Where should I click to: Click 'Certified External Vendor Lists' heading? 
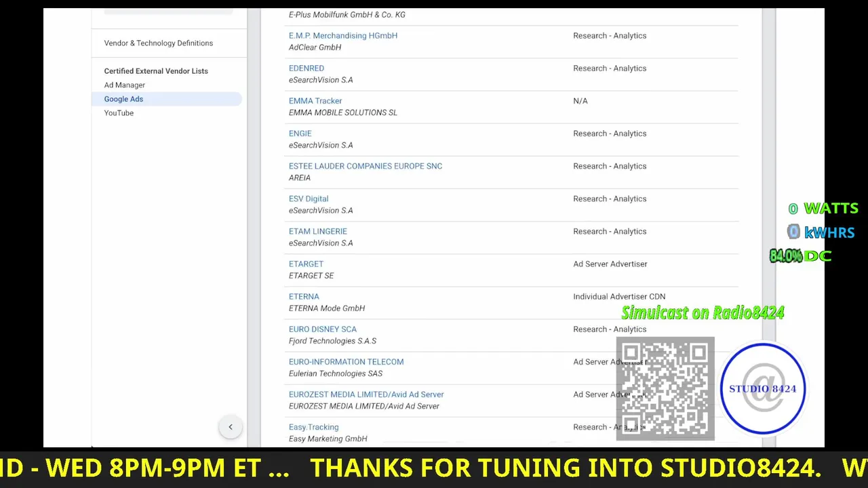[x=156, y=71]
